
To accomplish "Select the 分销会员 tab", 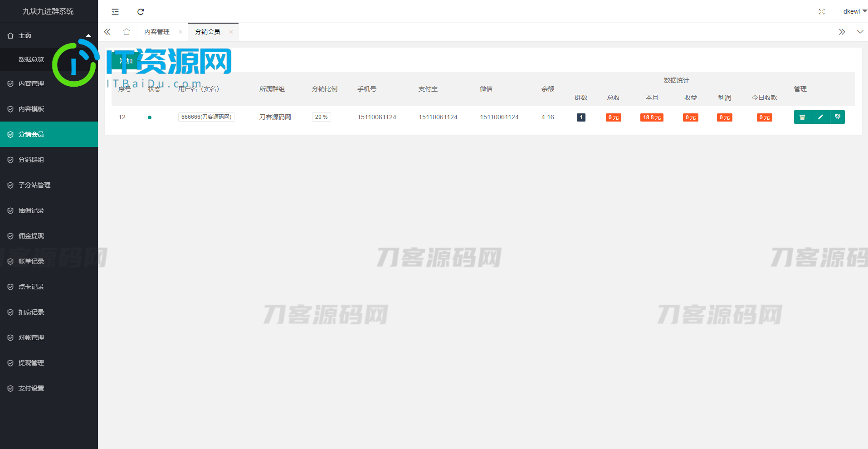I will click(x=208, y=32).
